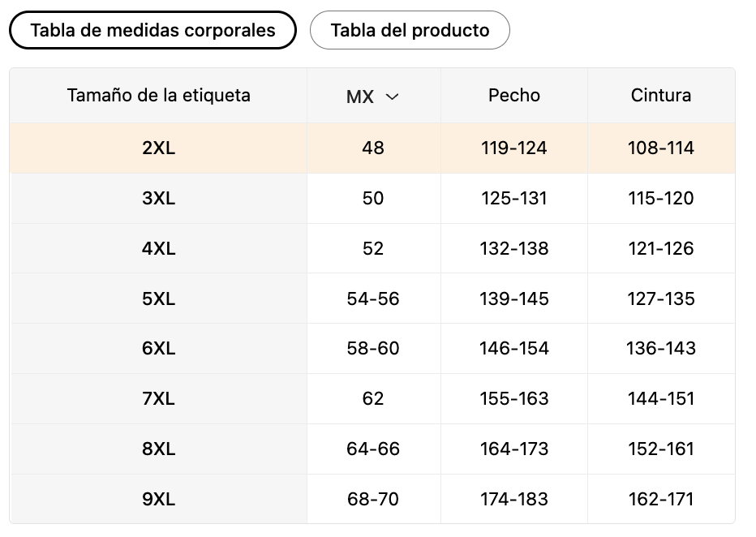Select the highlighted 2XL size row
756x537 pixels.
[158, 148]
